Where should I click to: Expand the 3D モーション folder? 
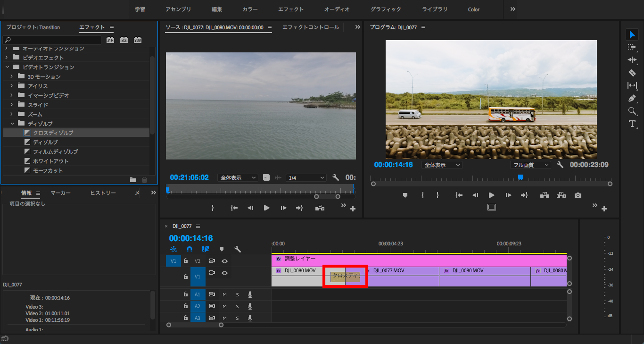pos(12,76)
